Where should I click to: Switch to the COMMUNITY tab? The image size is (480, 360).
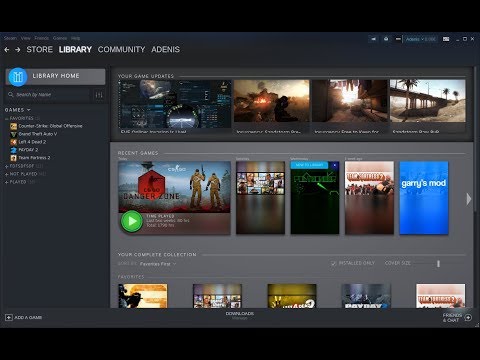click(121, 50)
